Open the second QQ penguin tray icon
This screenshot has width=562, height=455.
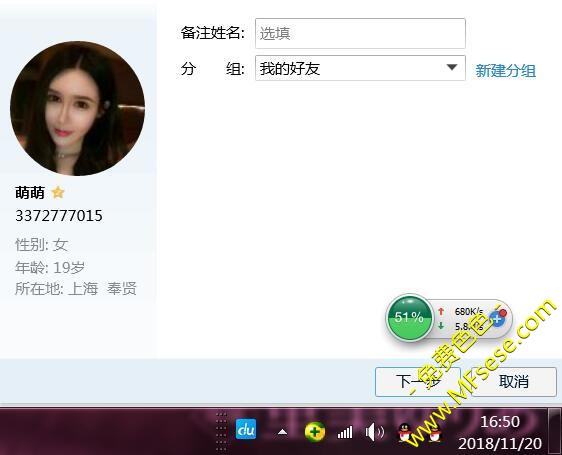click(434, 433)
